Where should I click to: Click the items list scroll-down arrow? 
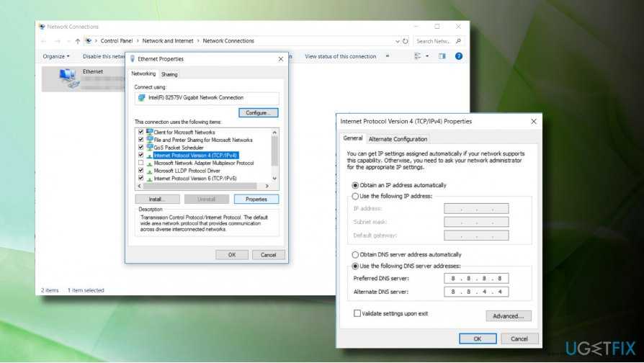coord(274,179)
